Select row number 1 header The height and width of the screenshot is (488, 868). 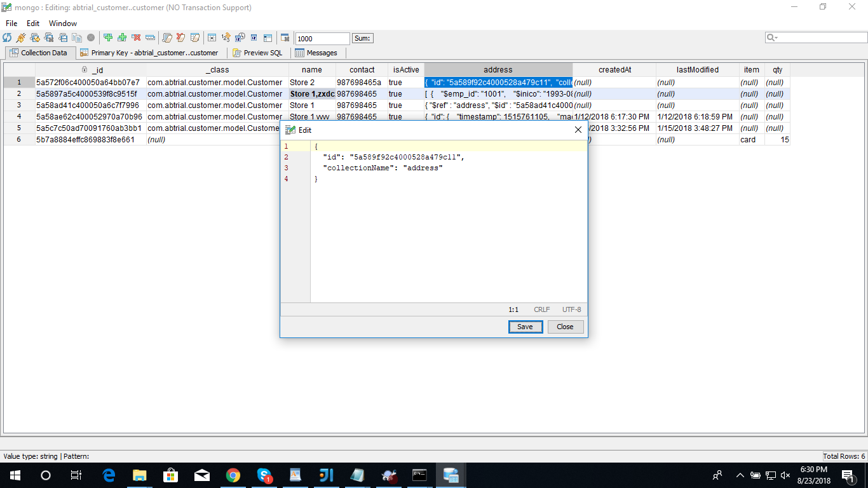point(19,83)
